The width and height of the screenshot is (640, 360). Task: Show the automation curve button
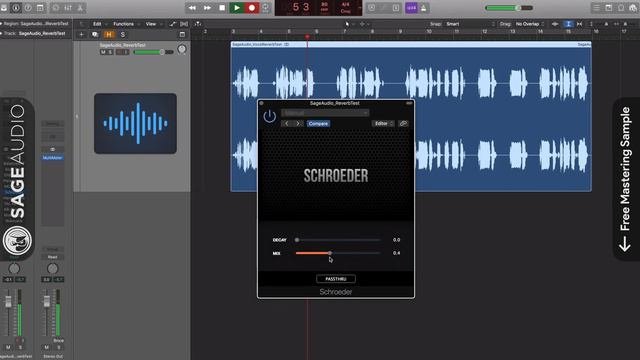pos(172,24)
